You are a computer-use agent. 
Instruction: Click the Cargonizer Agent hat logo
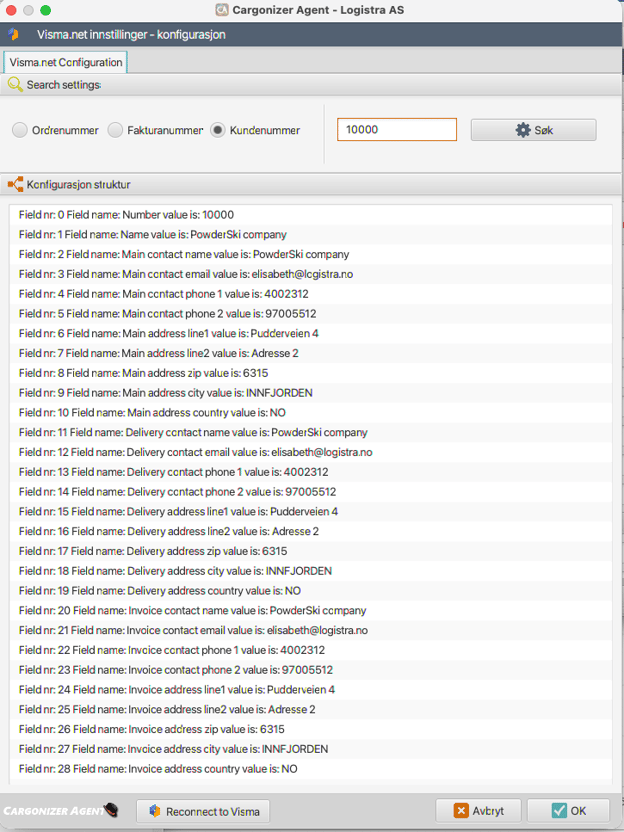[x=110, y=810]
